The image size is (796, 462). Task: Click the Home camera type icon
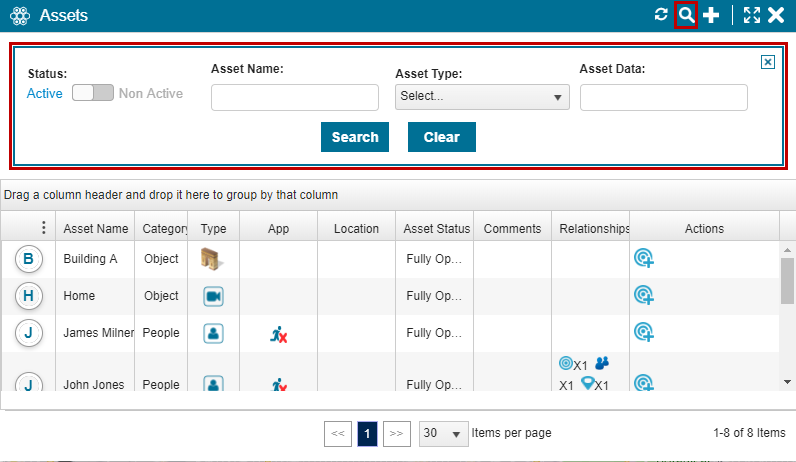pos(213,296)
